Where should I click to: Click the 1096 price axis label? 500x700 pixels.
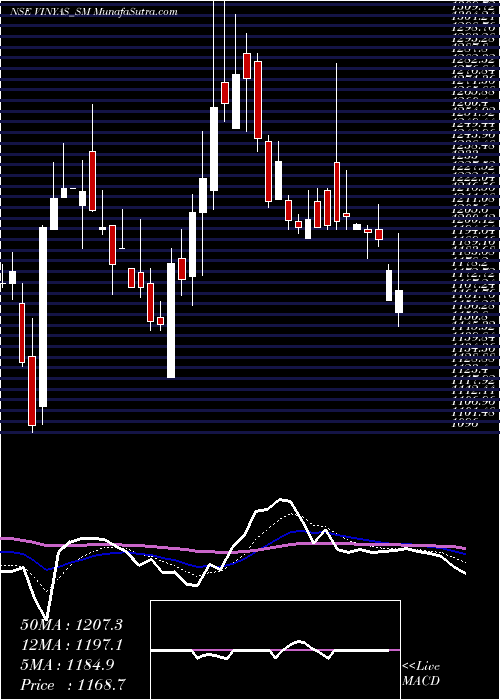[x=465, y=425]
